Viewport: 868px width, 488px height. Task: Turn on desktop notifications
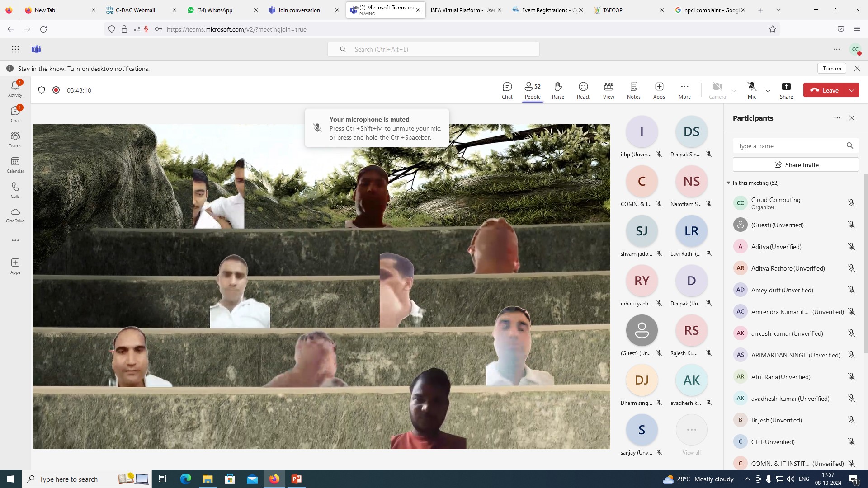[831, 68]
